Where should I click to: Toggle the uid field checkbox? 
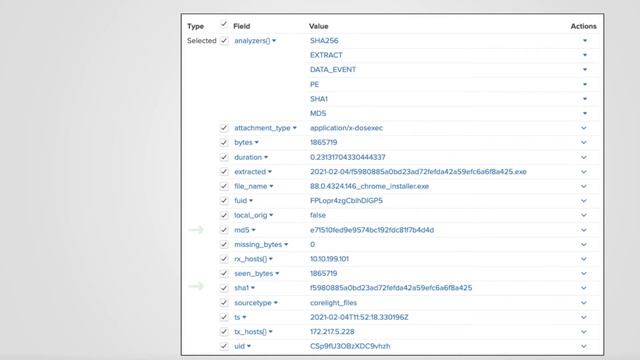[224, 346]
